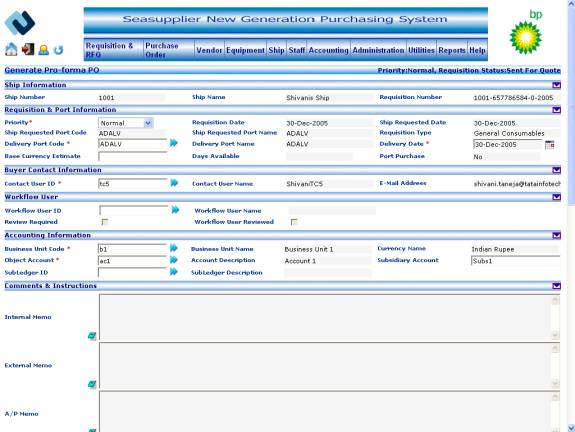Click the Internal Memo edit icon
The height and width of the screenshot is (432, 575).
[92, 336]
